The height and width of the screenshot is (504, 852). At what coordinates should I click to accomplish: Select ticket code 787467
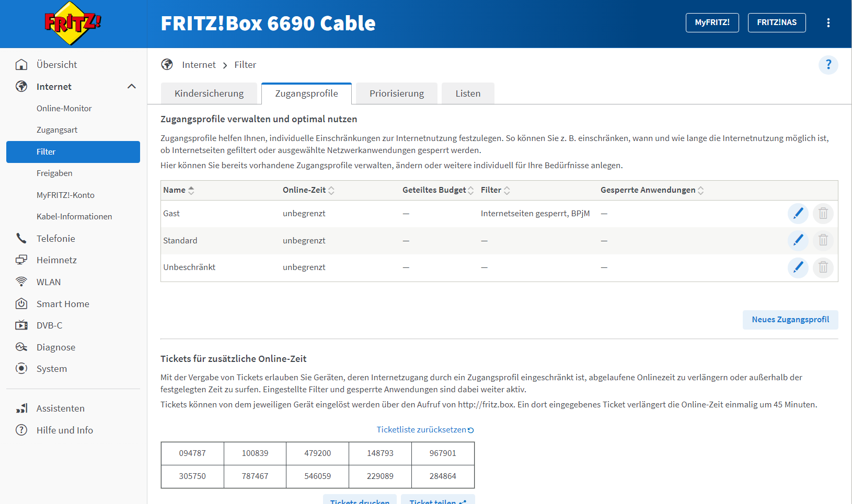[x=255, y=476]
